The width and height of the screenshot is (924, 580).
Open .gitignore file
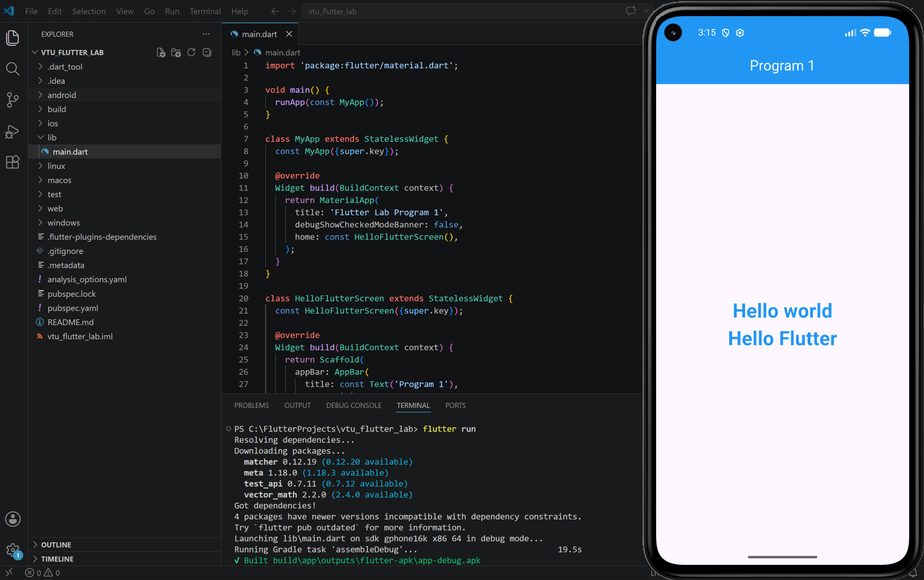[65, 251]
